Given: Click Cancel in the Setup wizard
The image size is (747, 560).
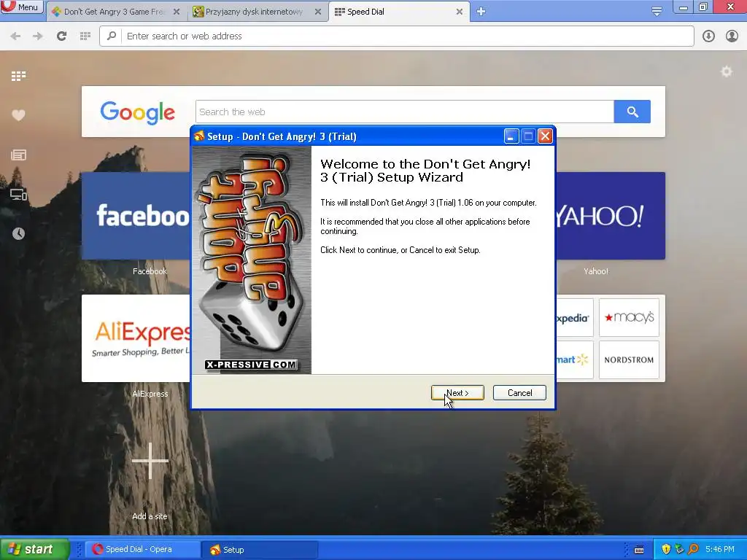Looking at the screenshot, I should coord(519,393).
